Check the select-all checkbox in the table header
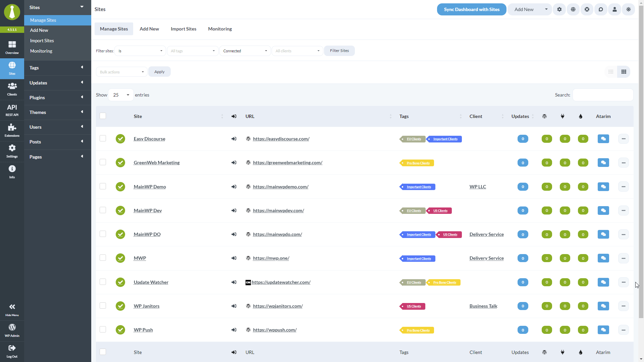The width and height of the screenshot is (644, 362). 103,116
